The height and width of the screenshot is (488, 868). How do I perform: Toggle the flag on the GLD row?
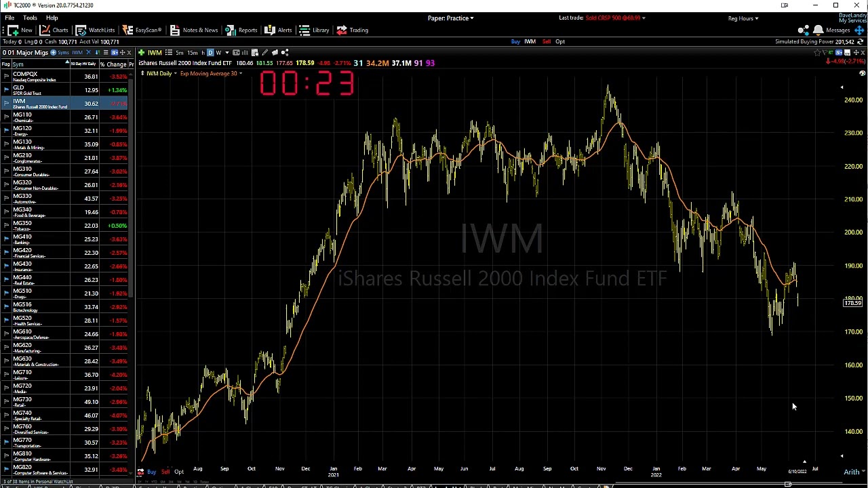click(6, 90)
